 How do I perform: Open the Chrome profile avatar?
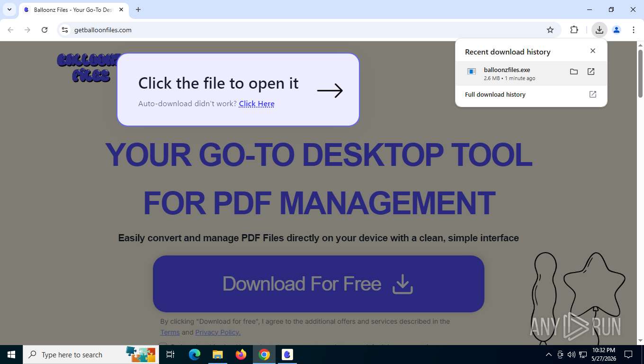point(617,30)
